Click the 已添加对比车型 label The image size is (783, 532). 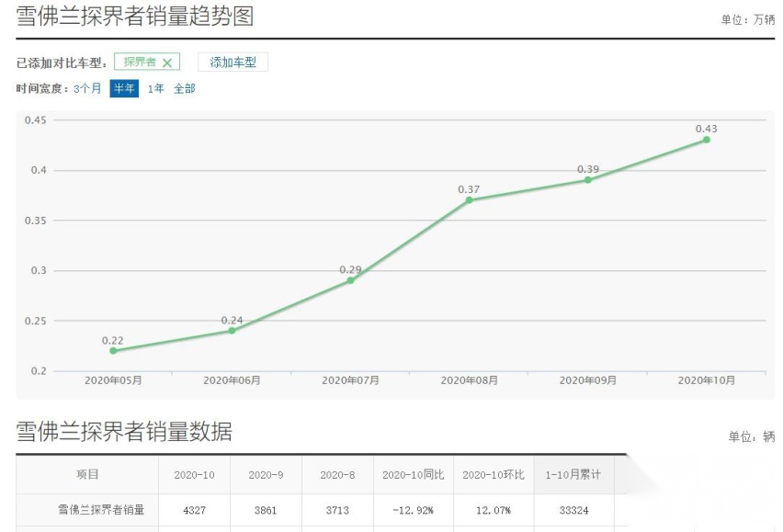62,62
